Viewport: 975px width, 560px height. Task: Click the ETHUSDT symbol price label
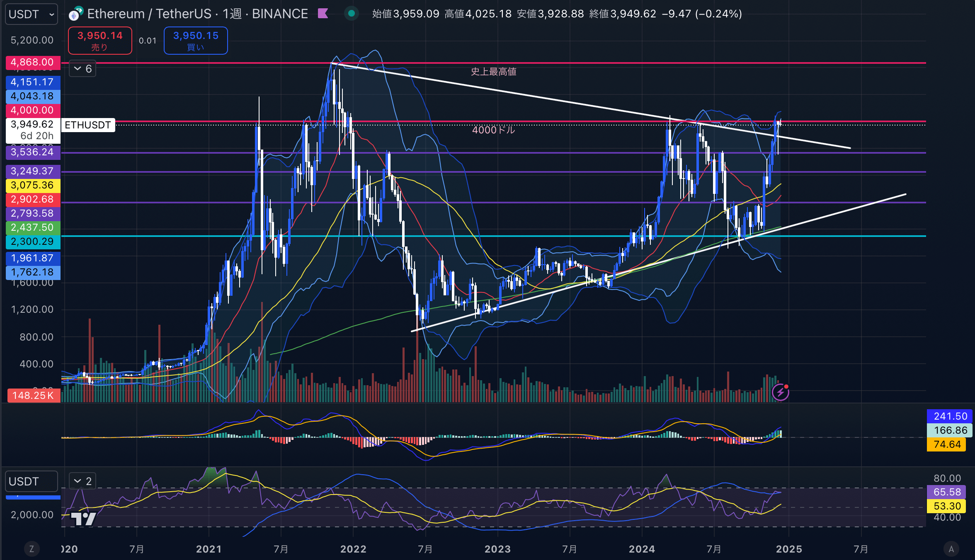88,125
